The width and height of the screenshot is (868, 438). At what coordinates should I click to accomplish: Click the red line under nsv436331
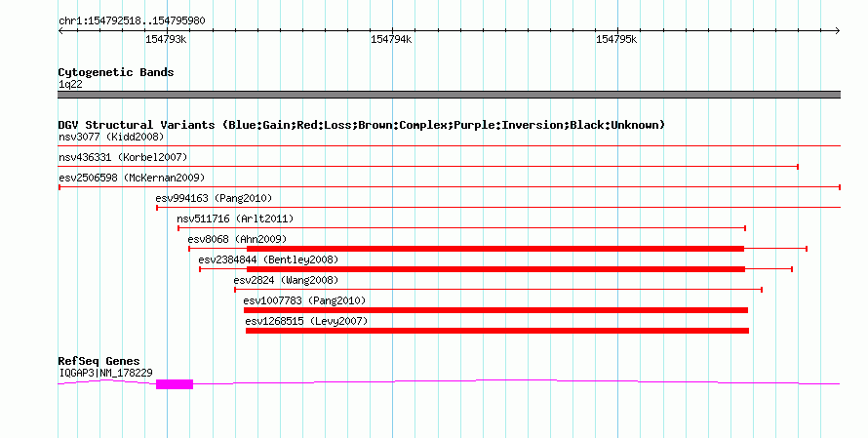pos(428,167)
